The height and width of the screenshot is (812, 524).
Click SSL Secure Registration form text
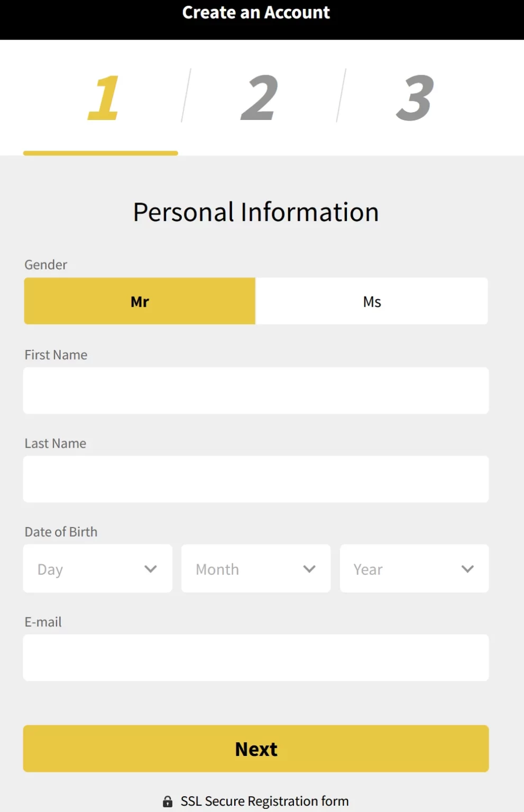(x=264, y=801)
